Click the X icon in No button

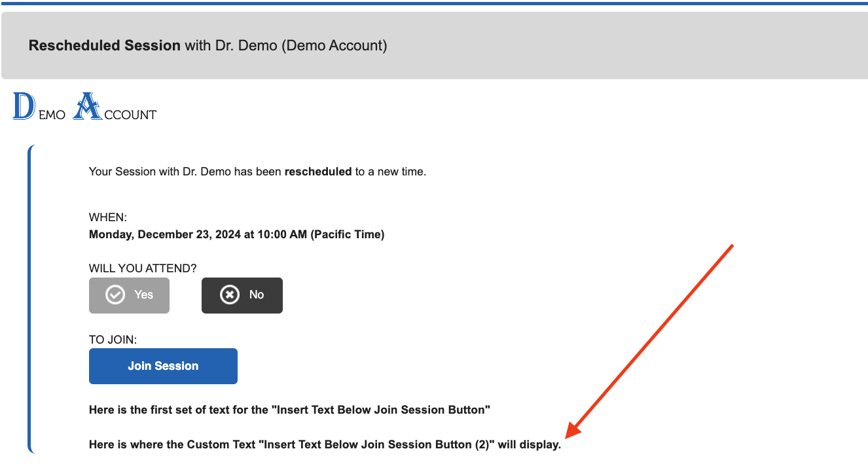click(229, 295)
